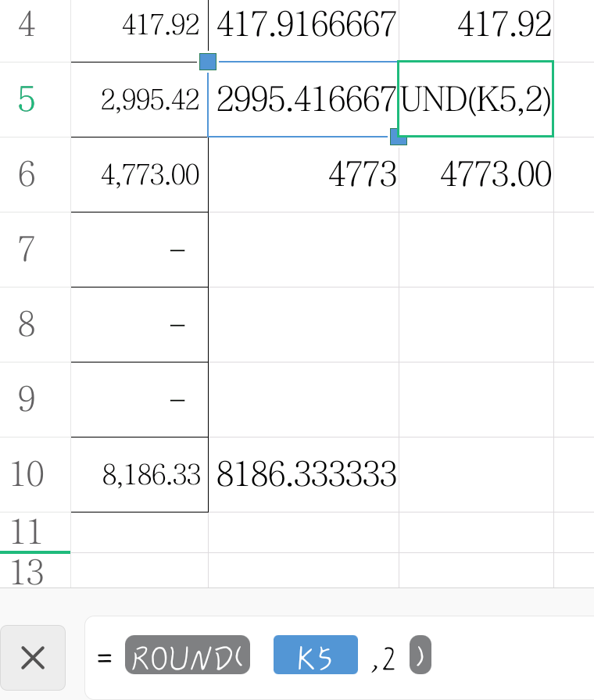Select cell with value 4773

[x=303, y=174]
